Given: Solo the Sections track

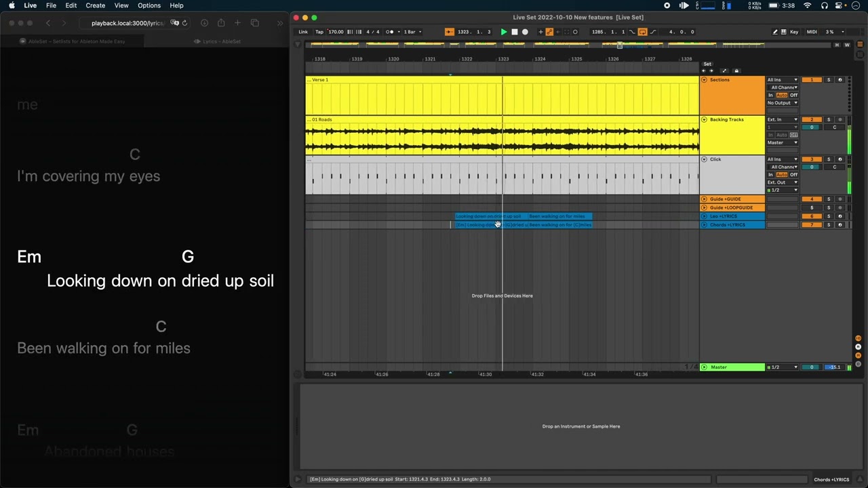Looking at the screenshot, I should 829,80.
